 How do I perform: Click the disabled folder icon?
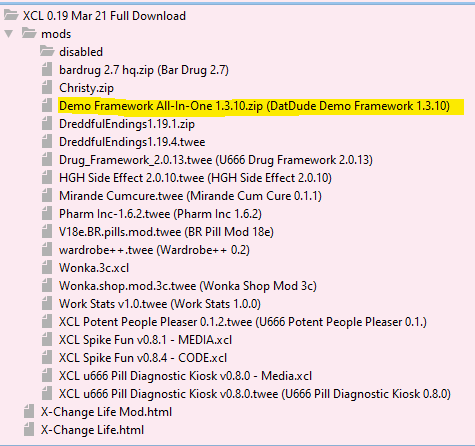point(47,51)
